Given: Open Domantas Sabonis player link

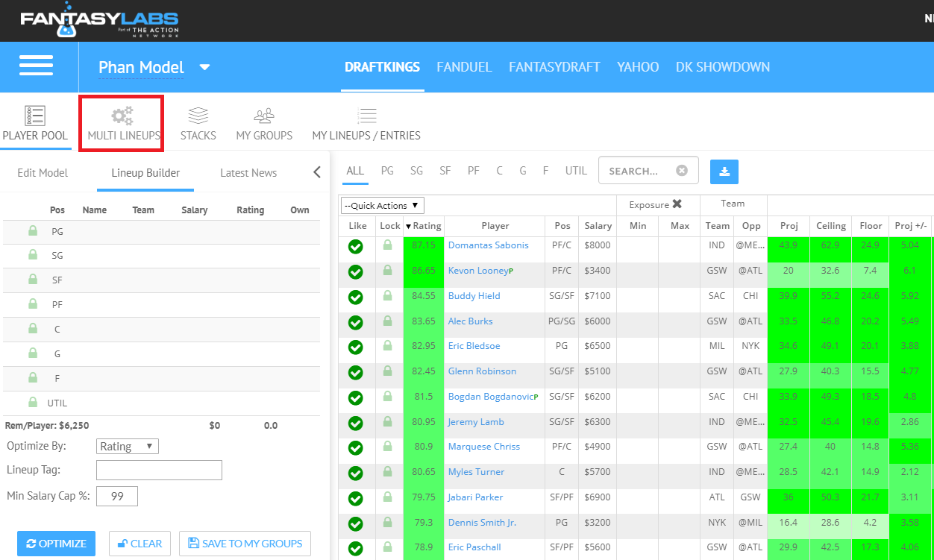Looking at the screenshot, I should [x=488, y=245].
